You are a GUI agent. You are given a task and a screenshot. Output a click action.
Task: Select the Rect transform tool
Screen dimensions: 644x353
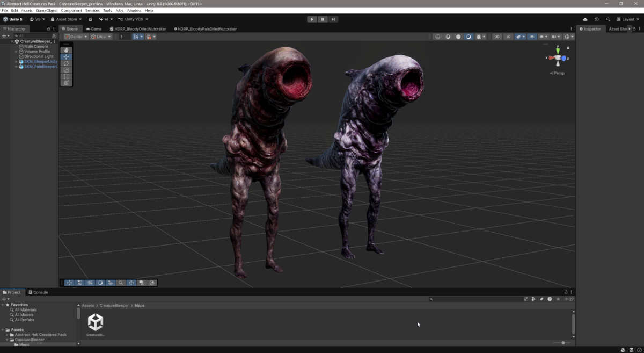click(x=66, y=76)
